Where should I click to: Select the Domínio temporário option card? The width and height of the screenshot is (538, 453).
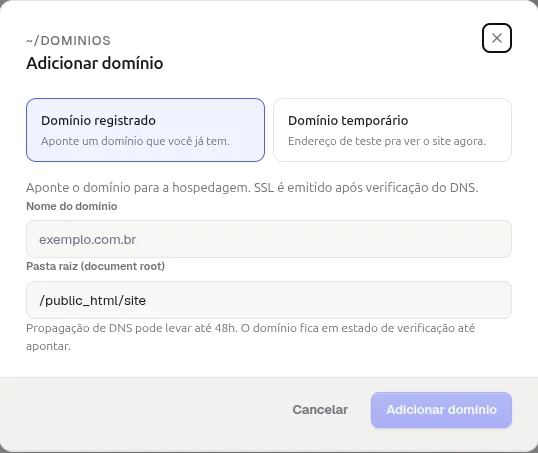[x=393, y=130]
